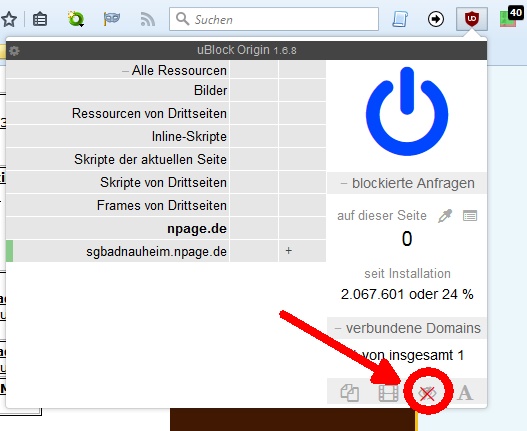Viewport: 527px width, 431px height.
Task: Click the global rule cell for Bilder
Action: point(254,90)
